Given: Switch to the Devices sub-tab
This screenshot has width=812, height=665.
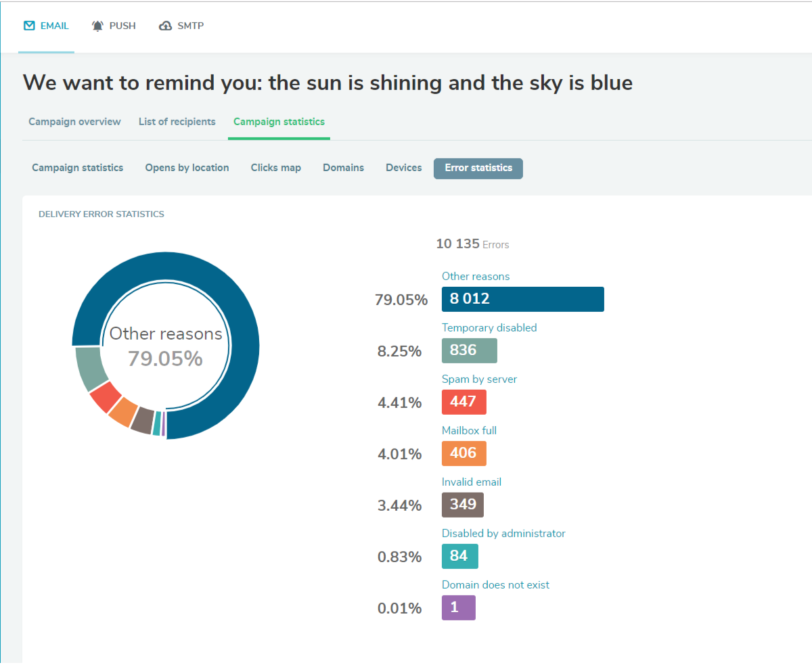Looking at the screenshot, I should tap(403, 168).
